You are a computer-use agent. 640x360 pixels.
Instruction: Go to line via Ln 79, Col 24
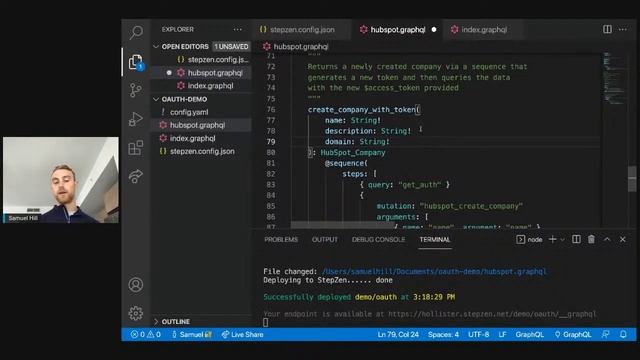click(398, 334)
